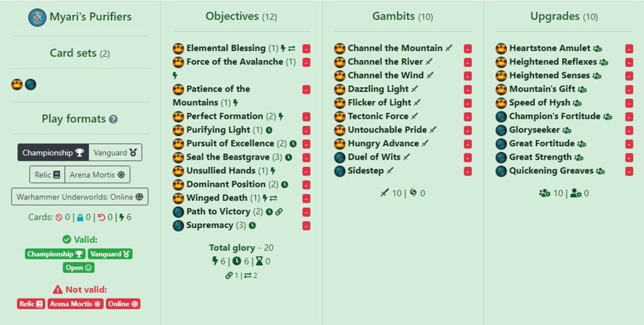Viewport: 644px width, 325px height.
Task: Click the help icon beside Play formats
Action: (x=113, y=119)
